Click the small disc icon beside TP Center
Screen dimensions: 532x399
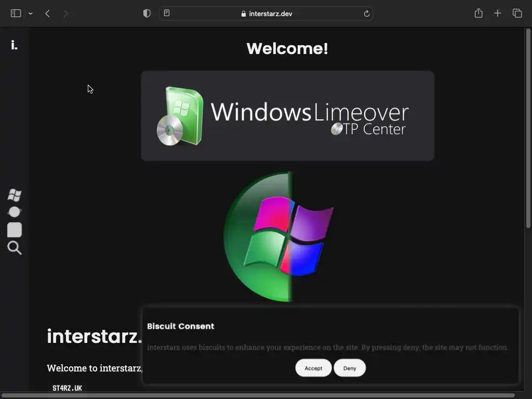tap(337, 129)
